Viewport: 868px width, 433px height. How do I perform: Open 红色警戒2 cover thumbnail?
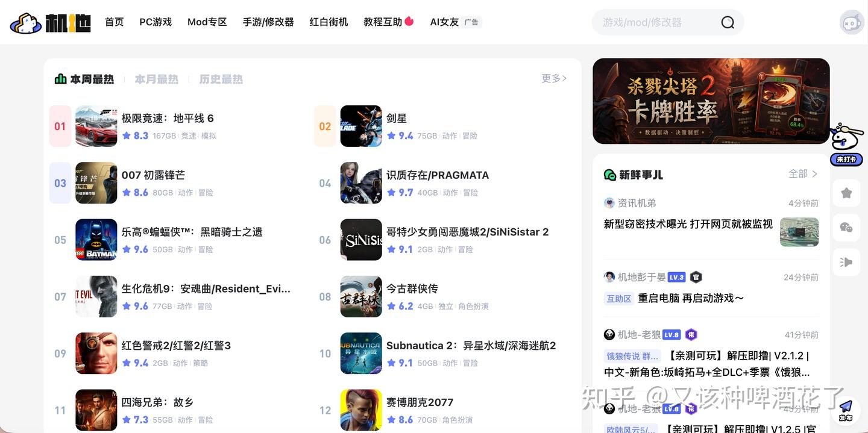click(x=96, y=354)
